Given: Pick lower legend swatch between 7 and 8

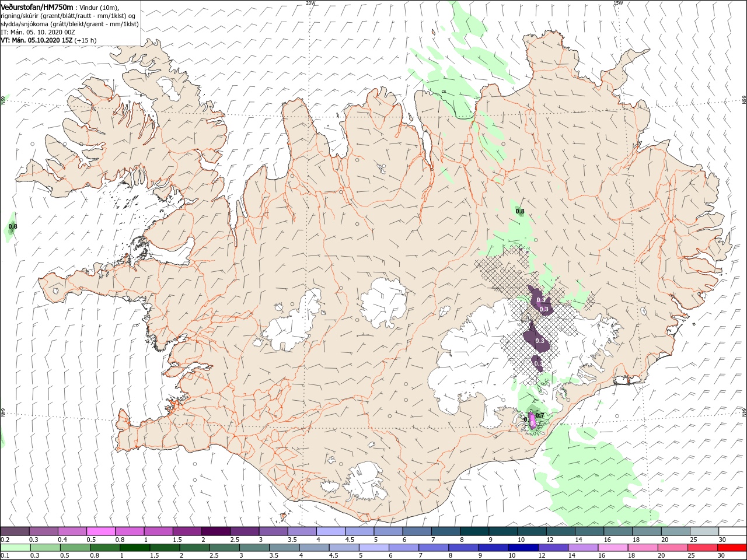Looking at the screenshot, I should [x=434, y=548].
